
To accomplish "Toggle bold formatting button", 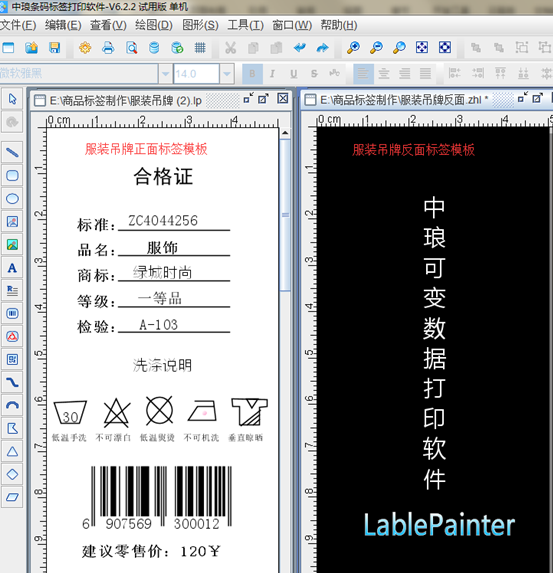I will 252,74.
